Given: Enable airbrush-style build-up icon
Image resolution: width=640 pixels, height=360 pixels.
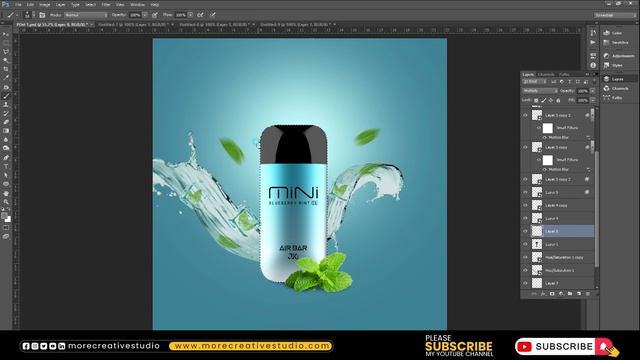Looking at the screenshot, I should click(200, 15).
